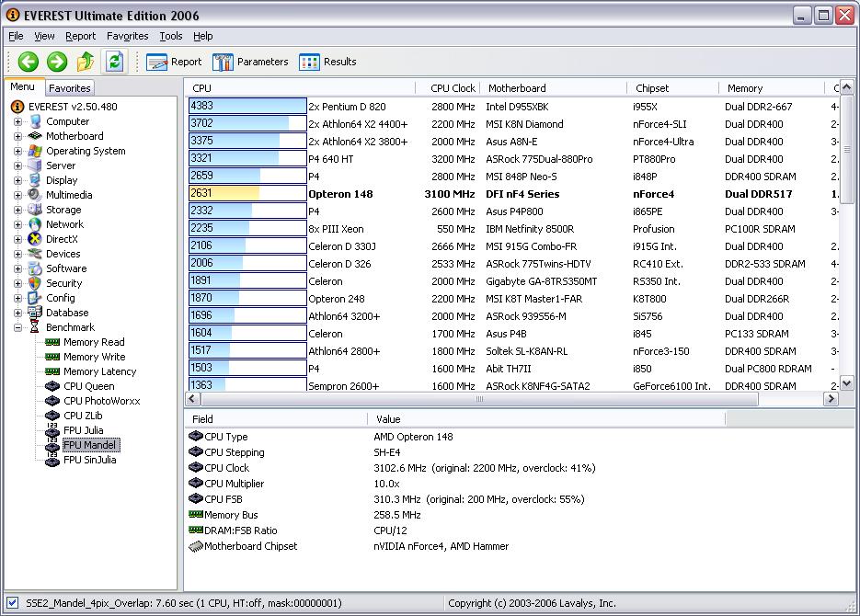This screenshot has height=616, width=860.
Task: Click the yellow 2631 Opteron 148 score bar
Action: [247, 193]
